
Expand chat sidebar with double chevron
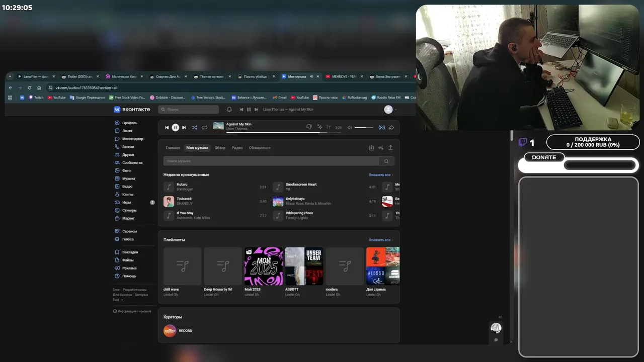pyautogui.click(x=500, y=317)
